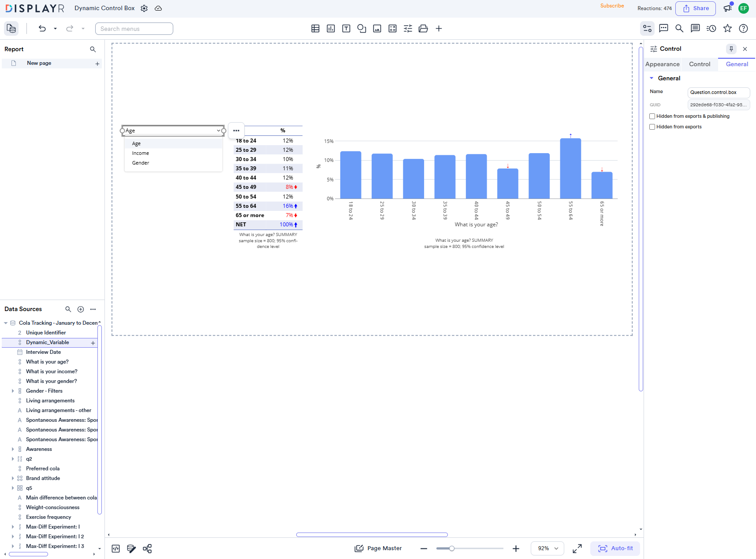This screenshot has height=559, width=756.
Task: Click the Auto-fit button
Action: click(615, 548)
